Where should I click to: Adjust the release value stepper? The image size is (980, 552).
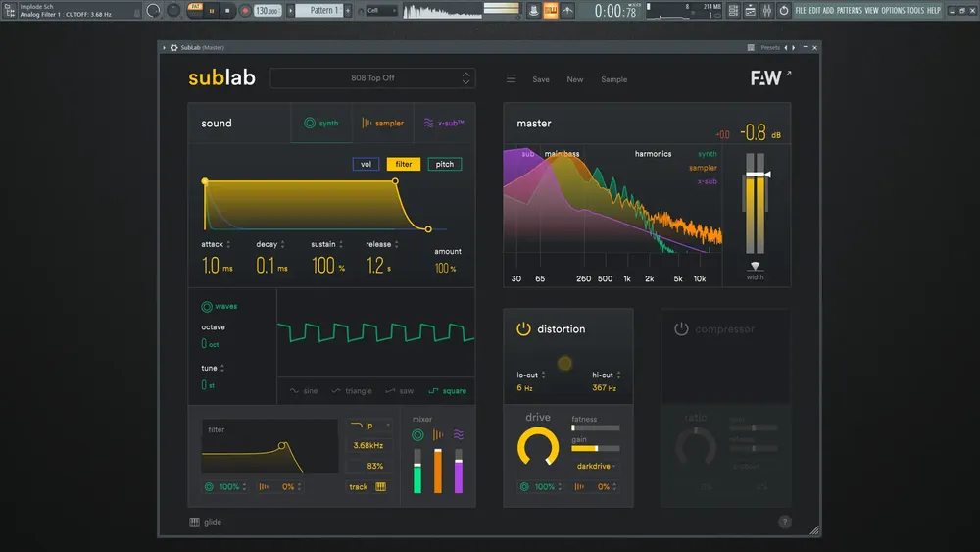click(x=396, y=244)
